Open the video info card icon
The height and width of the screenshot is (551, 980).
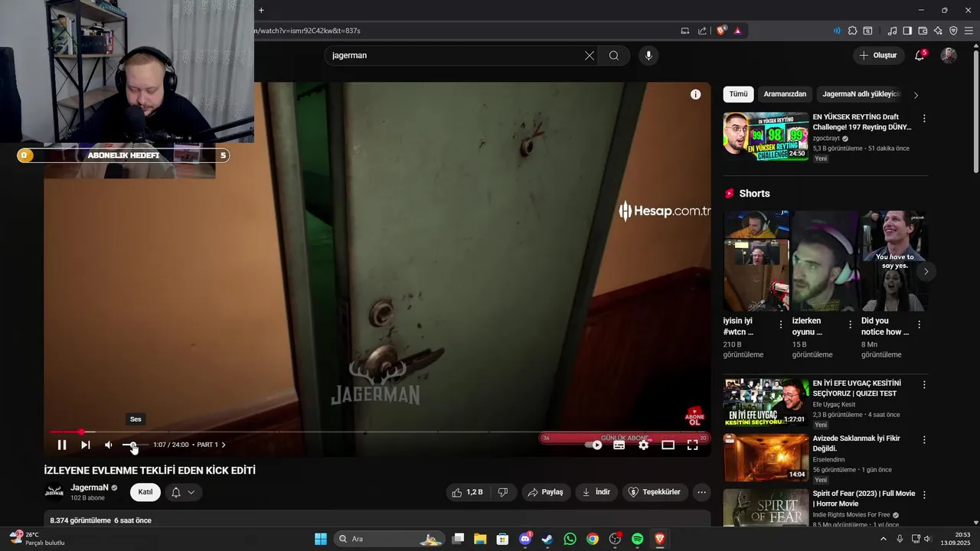coord(695,94)
